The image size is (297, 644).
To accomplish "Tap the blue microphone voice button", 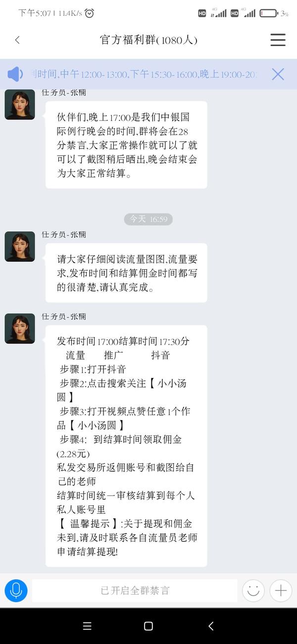I will 16,590.
